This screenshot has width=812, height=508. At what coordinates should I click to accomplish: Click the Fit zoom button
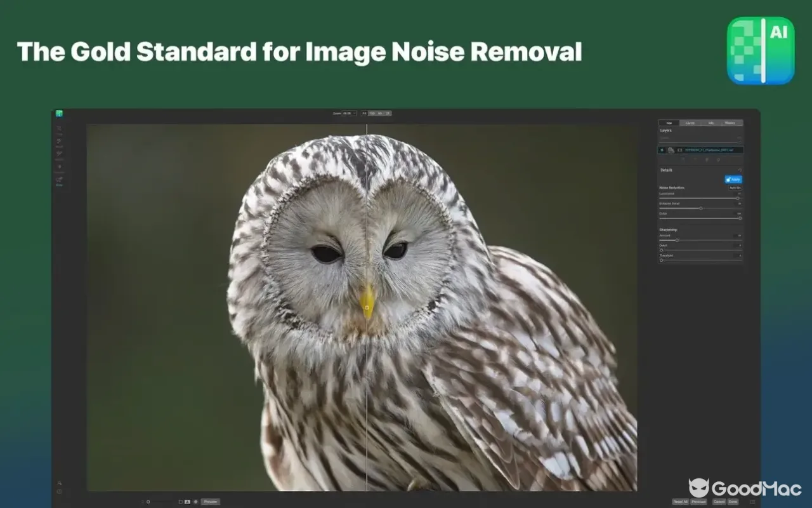(x=365, y=114)
